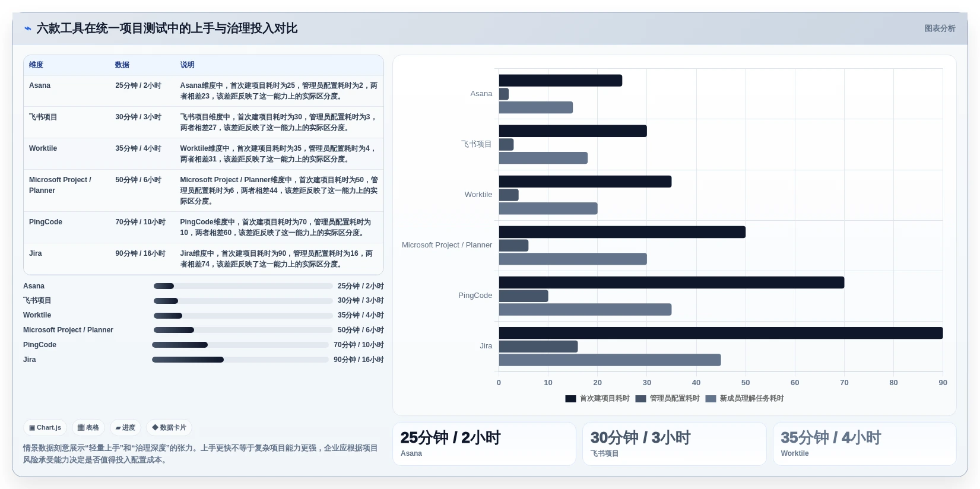980x489 pixels.
Task: Click the Microsoft Project / Planner longest chart bar
Action: coord(622,232)
